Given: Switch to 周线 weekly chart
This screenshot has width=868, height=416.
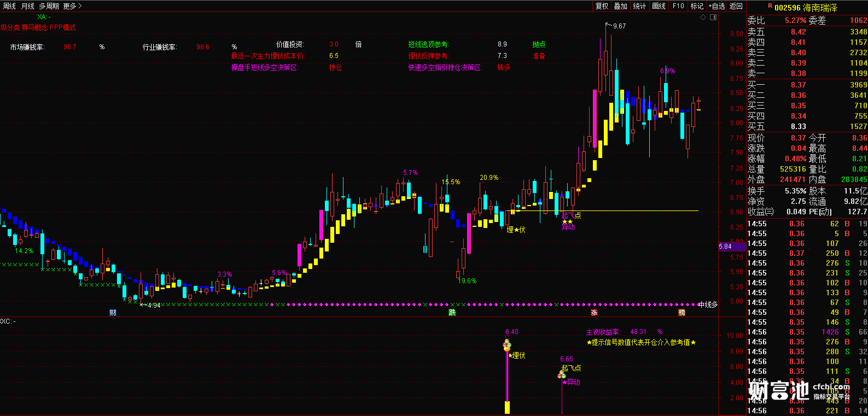Looking at the screenshot, I should point(9,6).
